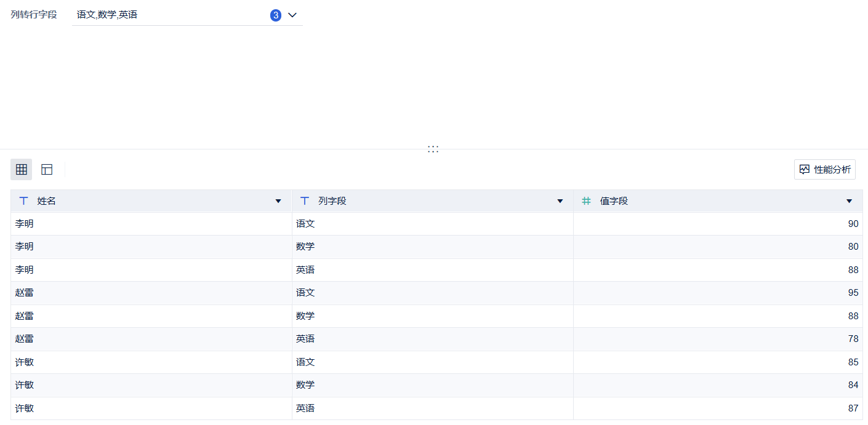Click the text type icon beside 姓名
Viewport: 868px width, 425px height.
[x=24, y=201]
